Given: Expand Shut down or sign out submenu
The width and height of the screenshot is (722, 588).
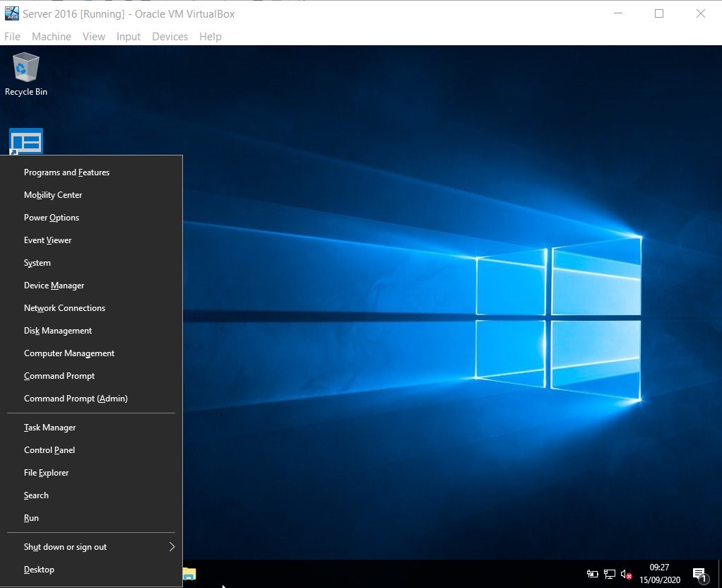Looking at the screenshot, I should [x=91, y=546].
